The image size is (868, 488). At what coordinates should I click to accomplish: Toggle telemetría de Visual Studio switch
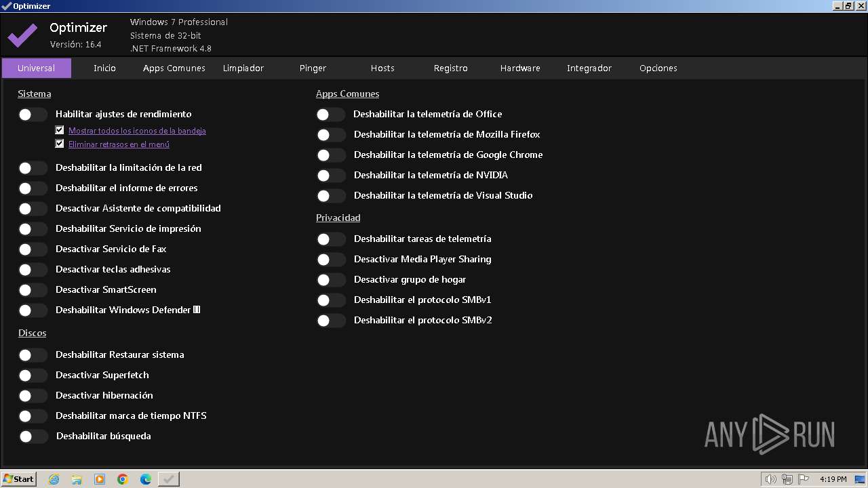coord(331,196)
